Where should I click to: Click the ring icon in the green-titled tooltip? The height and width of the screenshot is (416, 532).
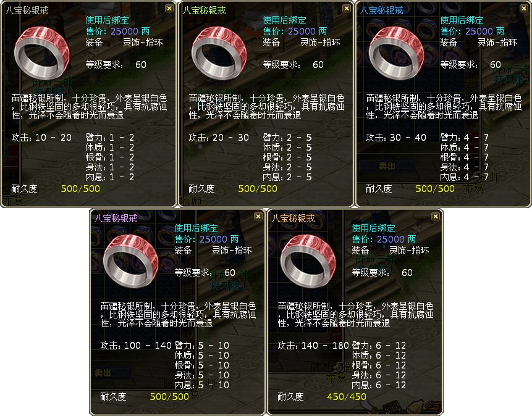click(x=219, y=53)
